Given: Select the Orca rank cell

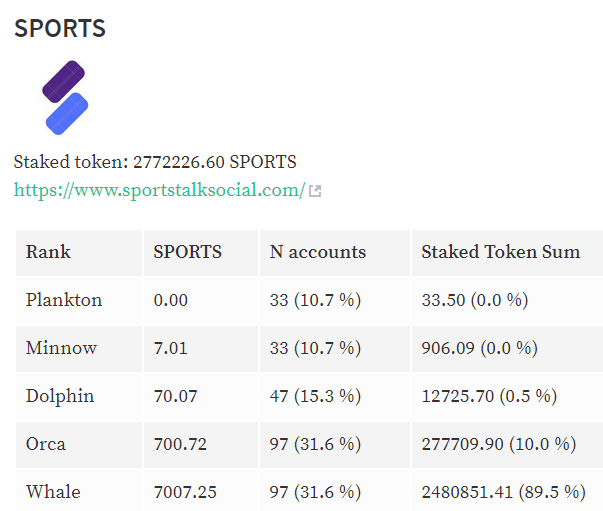Looking at the screenshot, I should coord(79,445).
